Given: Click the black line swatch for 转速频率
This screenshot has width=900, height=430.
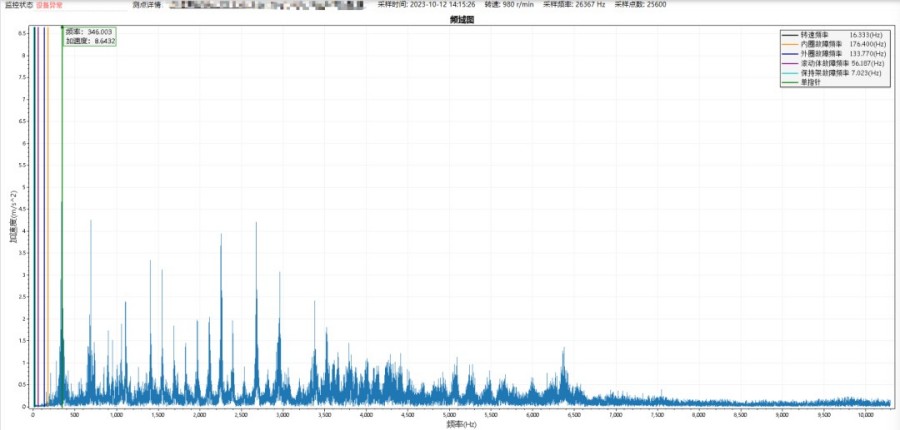Looking at the screenshot, I should [x=790, y=34].
